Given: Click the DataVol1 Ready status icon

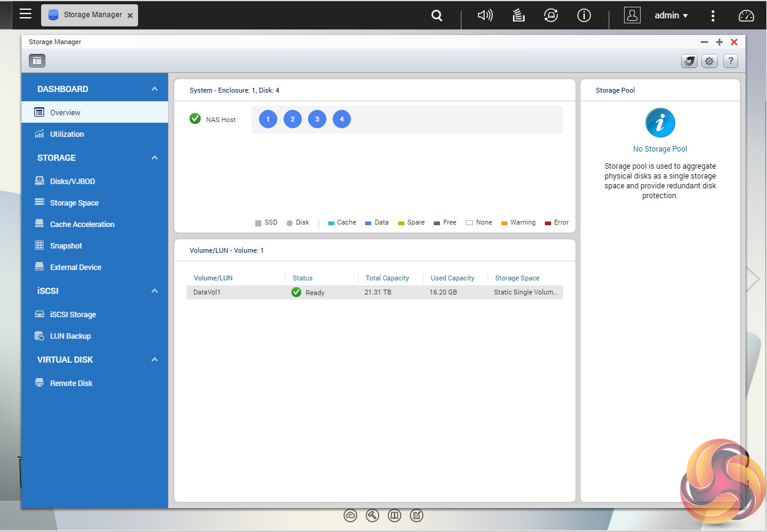Looking at the screenshot, I should coord(296,292).
